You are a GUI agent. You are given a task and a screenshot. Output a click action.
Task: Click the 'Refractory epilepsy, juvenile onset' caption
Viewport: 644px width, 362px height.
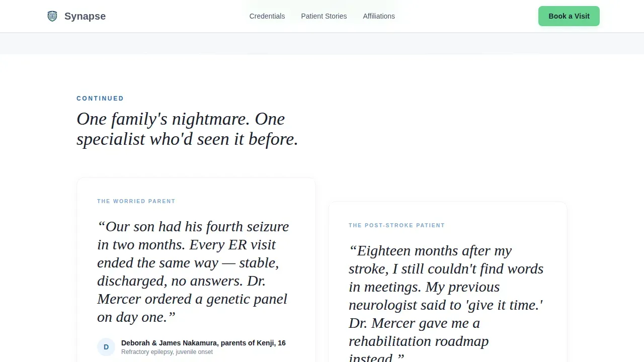click(167, 352)
